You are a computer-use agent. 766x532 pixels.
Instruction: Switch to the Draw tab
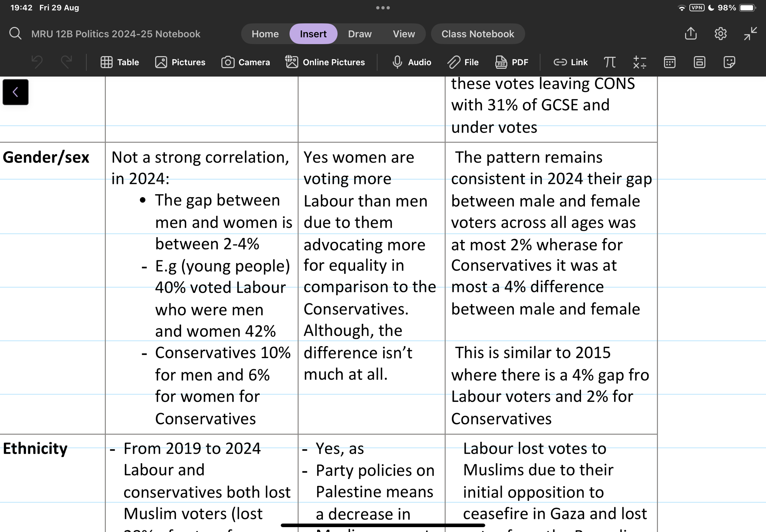[360, 34]
